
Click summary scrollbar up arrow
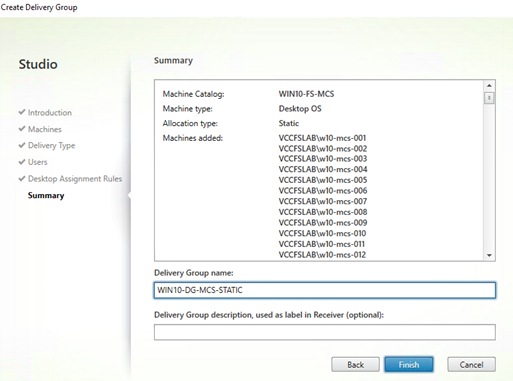tap(489, 86)
